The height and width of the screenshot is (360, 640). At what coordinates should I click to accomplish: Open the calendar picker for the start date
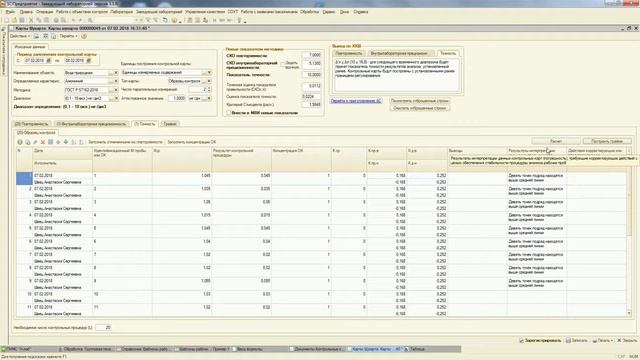coord(49,61)
